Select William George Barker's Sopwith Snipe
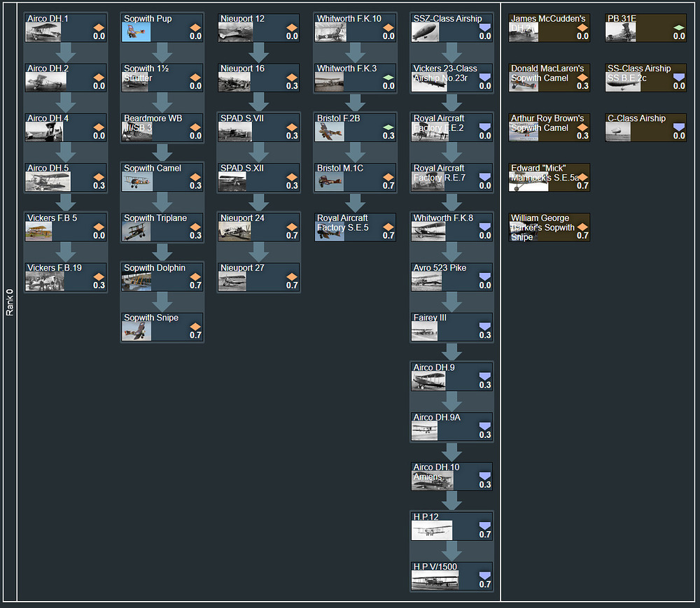Image resolution: width=700 pixels, height=608 pixels. click(x=549, y=227)
